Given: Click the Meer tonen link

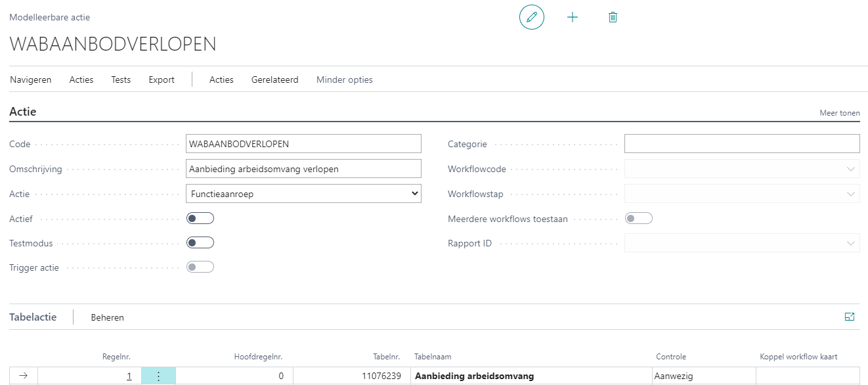Looking at the screenshot, I should pos(839,113).
